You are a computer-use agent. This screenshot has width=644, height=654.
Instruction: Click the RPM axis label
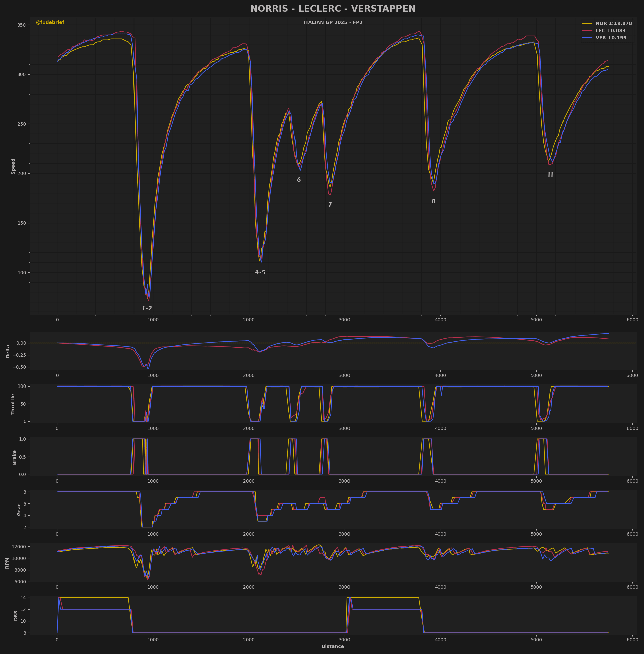coord(7,563)
